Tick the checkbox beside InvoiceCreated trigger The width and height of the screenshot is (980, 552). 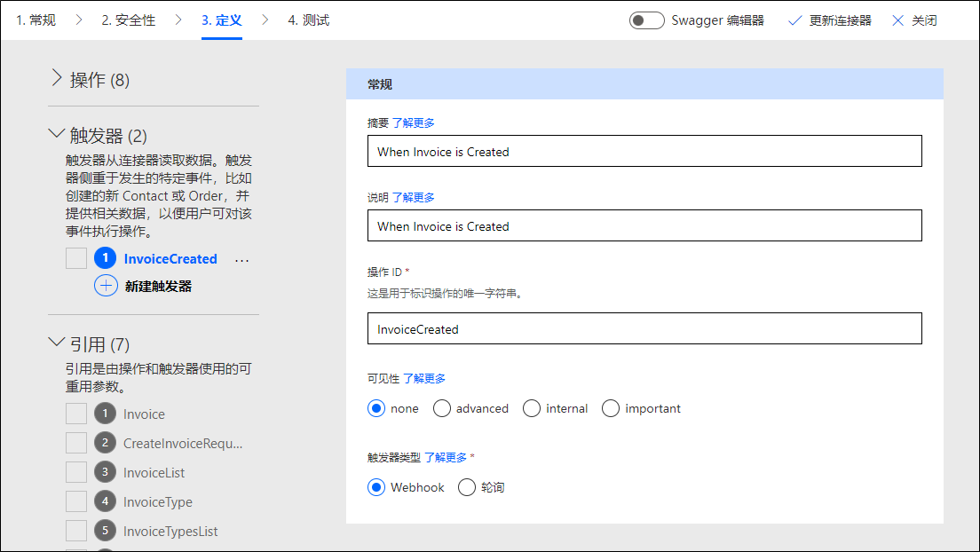(76, 258)
